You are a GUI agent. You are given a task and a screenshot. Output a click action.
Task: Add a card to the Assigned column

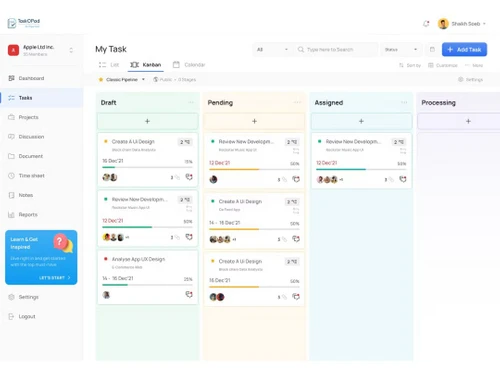361,121
